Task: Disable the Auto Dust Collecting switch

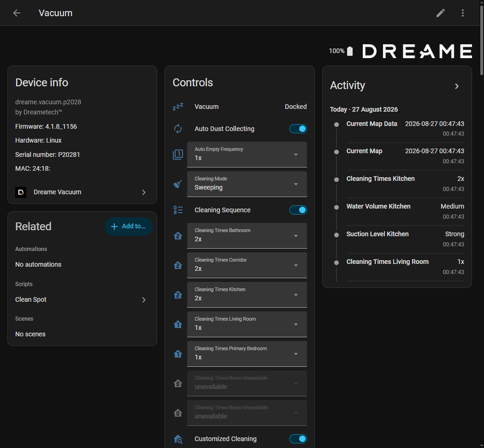Action: click(298, 129)
